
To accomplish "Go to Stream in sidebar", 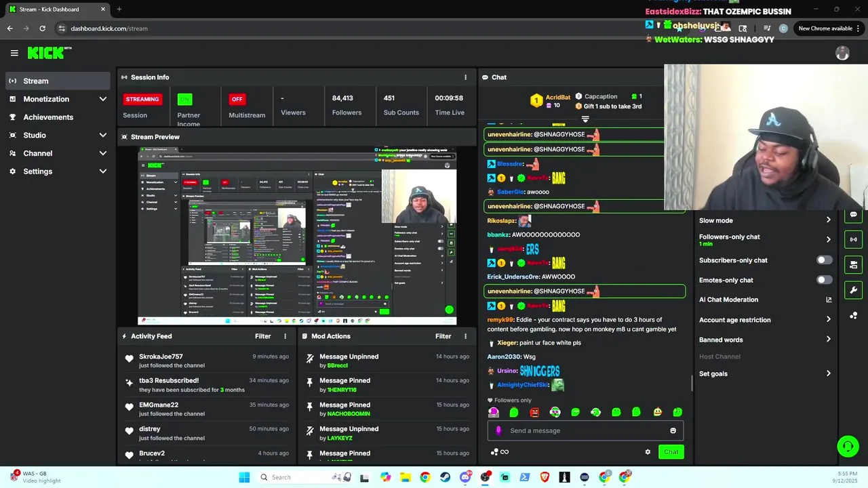I will [58, 81].
